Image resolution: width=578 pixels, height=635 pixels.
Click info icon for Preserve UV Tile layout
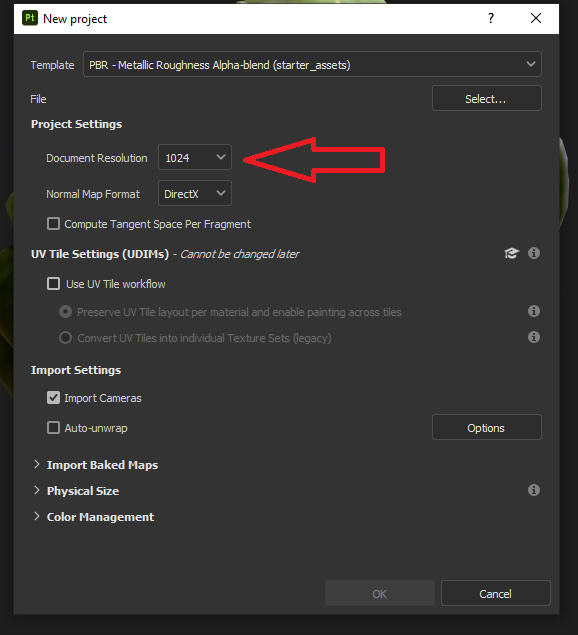tap(534, 311)
